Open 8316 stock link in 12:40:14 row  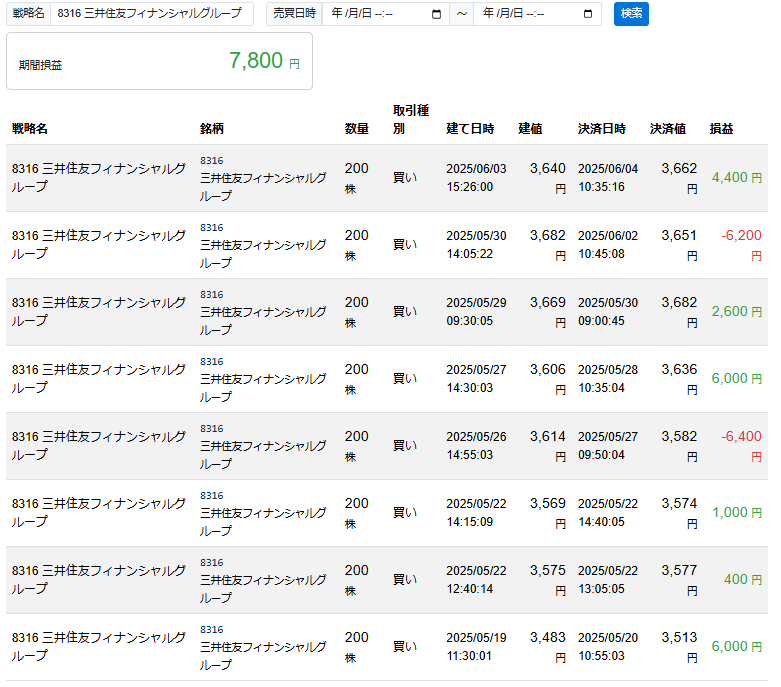[x=212, y=562]
